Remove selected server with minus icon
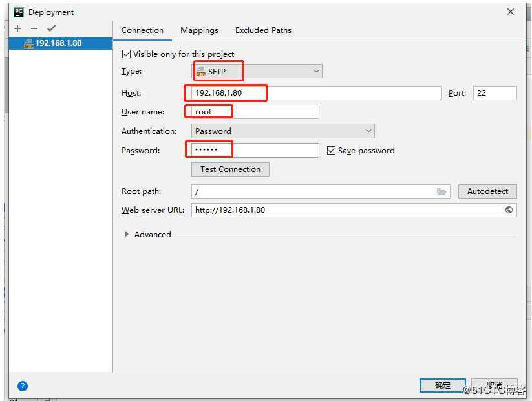Viewport: 532px width, 401px height. point(34,28)
